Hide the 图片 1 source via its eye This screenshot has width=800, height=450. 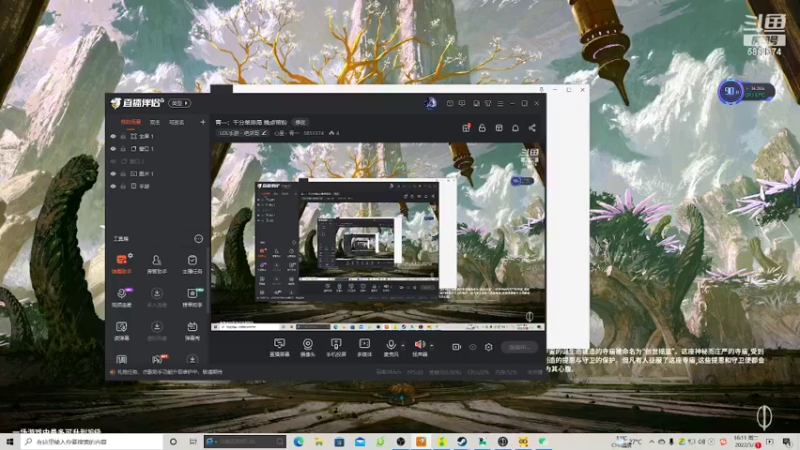113,173
